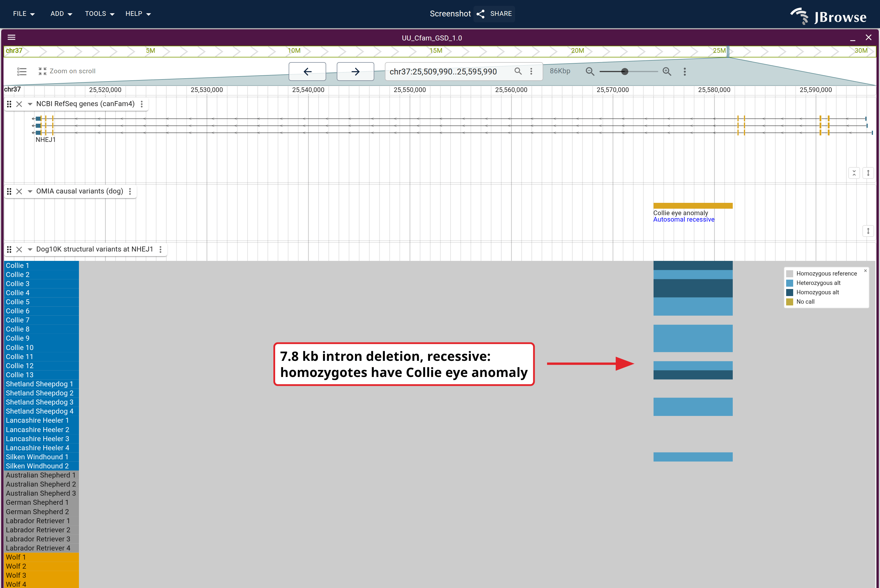The image size is (880, 588).
Task: Click the No call legend swatch
Action: point(790,302)
